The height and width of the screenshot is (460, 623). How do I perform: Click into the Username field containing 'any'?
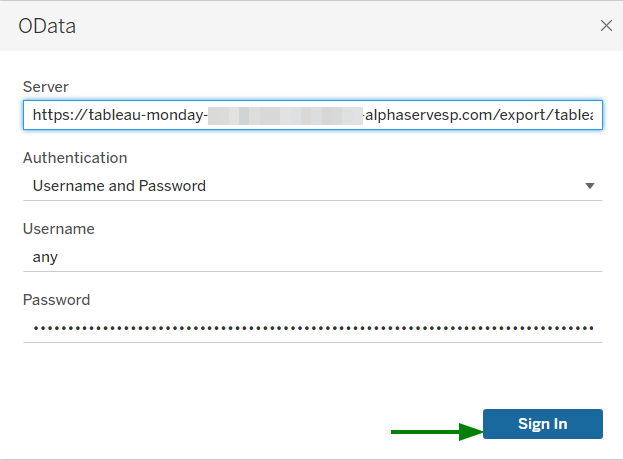[x=312, y=257]
